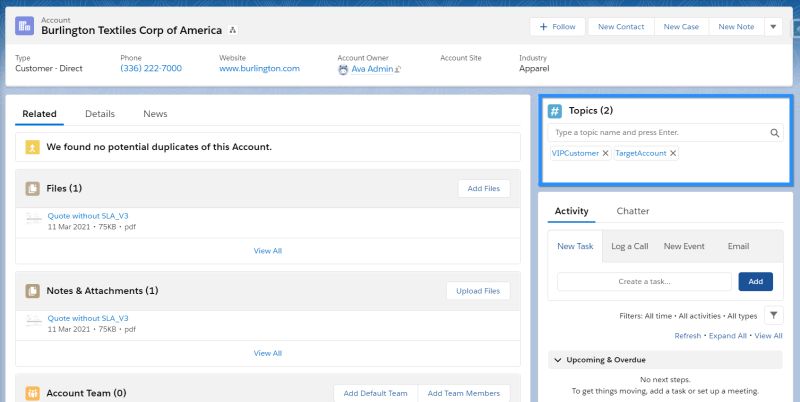
Task: Remove the VIPCustomer topic
Action: (x=605, y=153)
